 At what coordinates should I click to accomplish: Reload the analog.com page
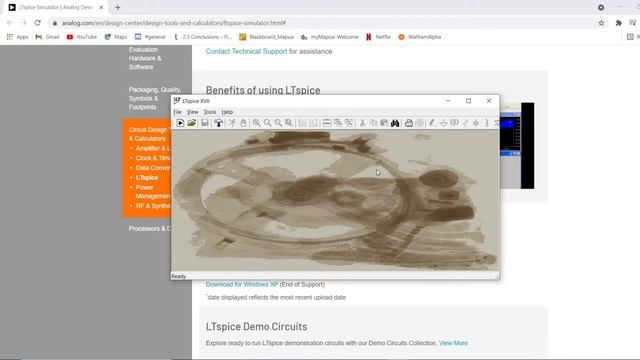click(38, 23)
